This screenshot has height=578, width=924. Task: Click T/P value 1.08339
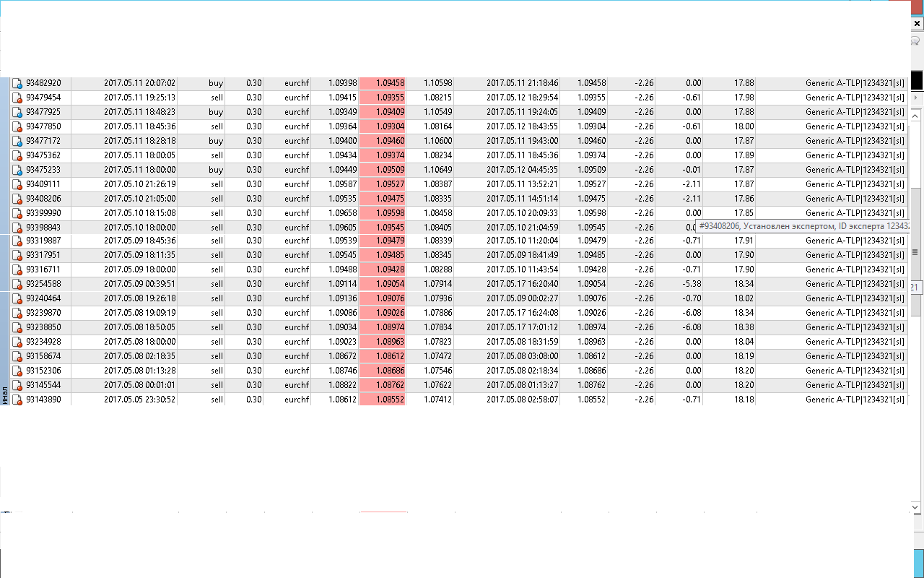[x=437, y=241]
